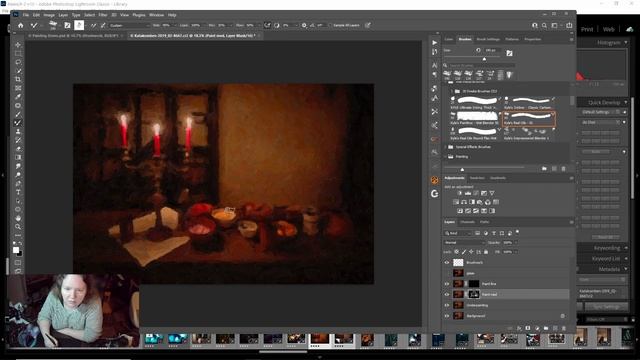The image size is (640, 360).
Task: Add a Brightness/Contrast adjustment
Action: tap(460, 193)
